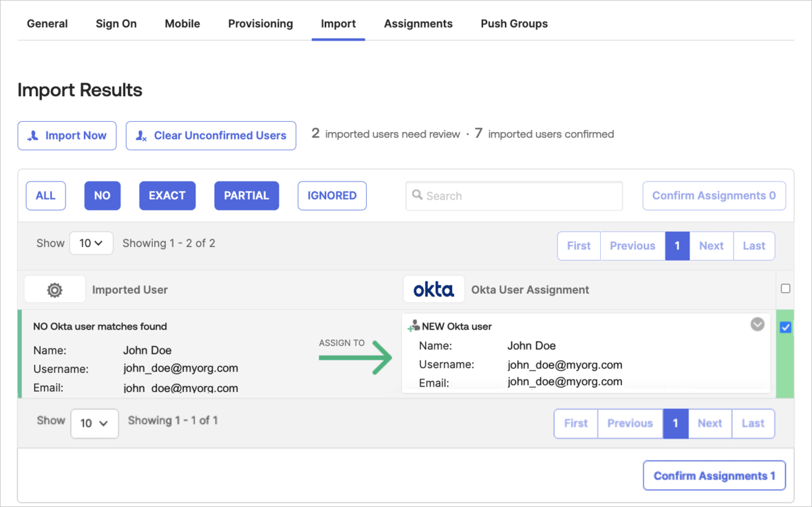Image resolution: width=812 pixels, height=507 pixels.
Task: Click the Import Results heading
Action: coord(80,90)
